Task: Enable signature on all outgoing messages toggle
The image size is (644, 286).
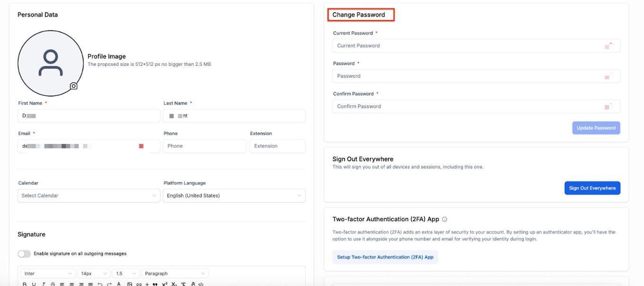Action: (24, 254)
